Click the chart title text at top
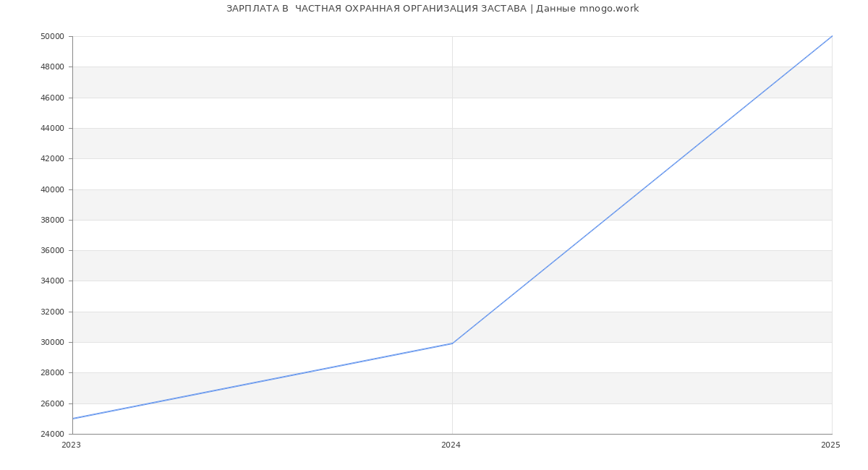 433,9
